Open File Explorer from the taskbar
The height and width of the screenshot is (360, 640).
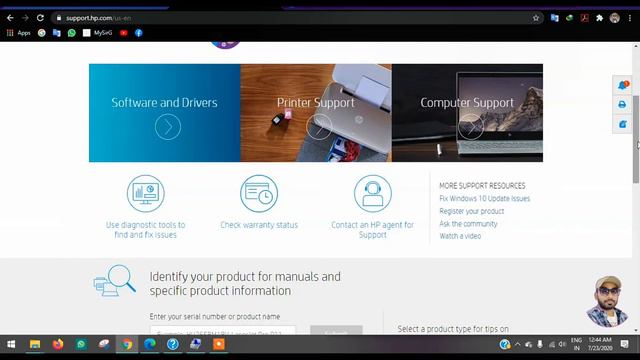pyautogui.click(x=35, y=344)
